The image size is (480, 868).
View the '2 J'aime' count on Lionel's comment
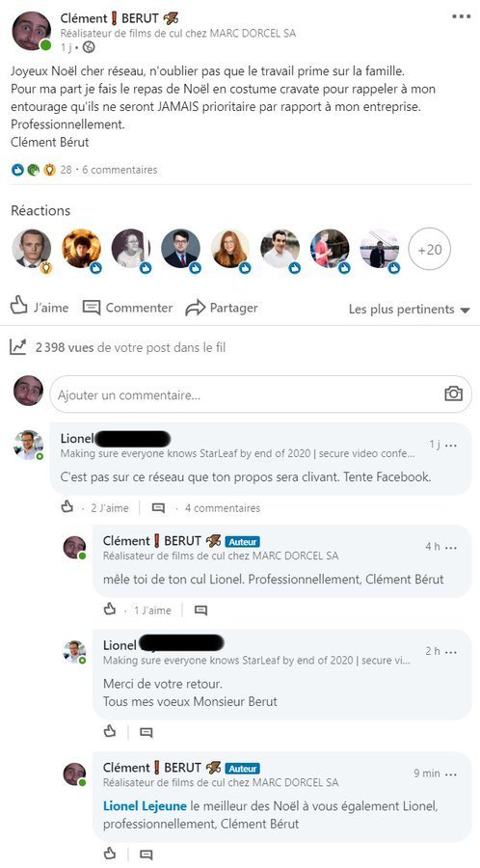[x=110, y=507]
